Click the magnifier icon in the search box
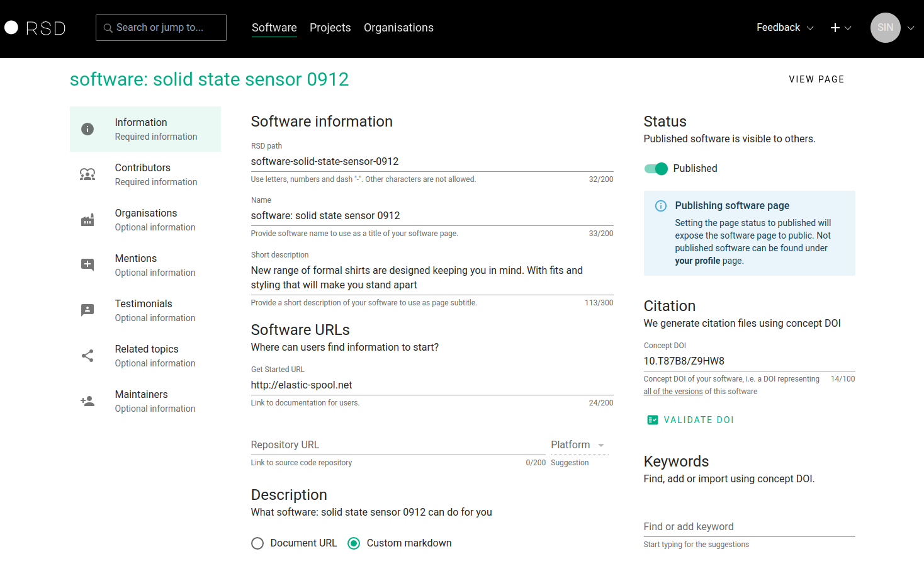Image resolution: width=924 pixels, height=566 pixels. tap(107, 28)
